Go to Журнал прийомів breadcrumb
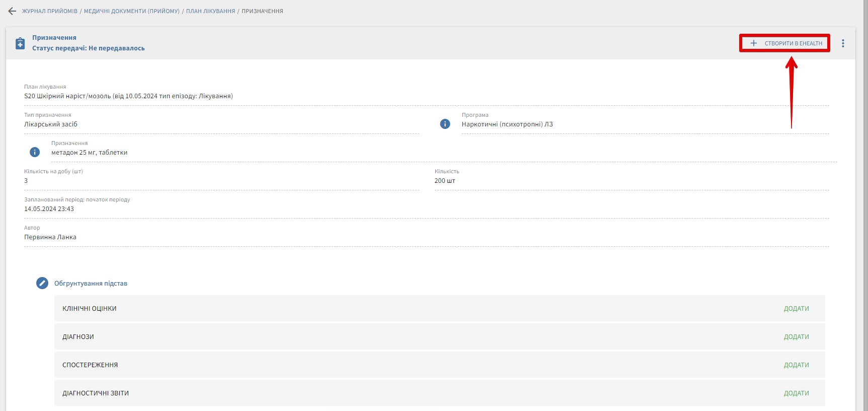The image size is (868, 411). [50, 11]
